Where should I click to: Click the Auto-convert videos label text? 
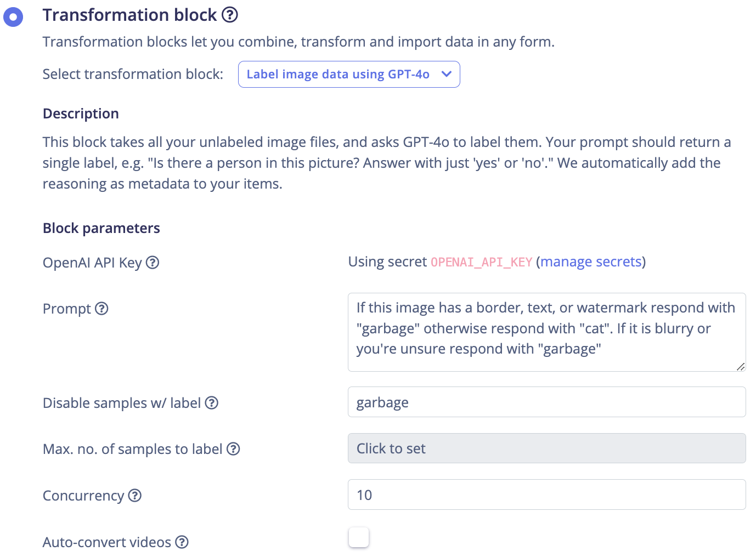(107, 542)
